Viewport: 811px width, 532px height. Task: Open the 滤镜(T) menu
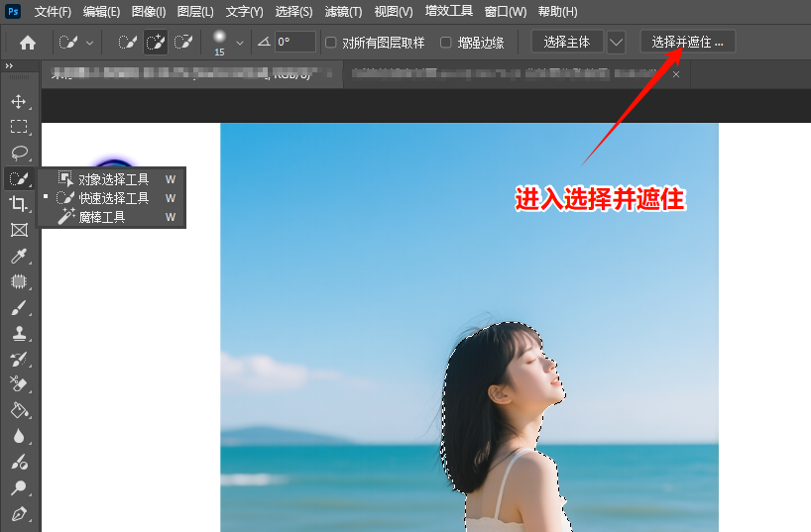343,11
